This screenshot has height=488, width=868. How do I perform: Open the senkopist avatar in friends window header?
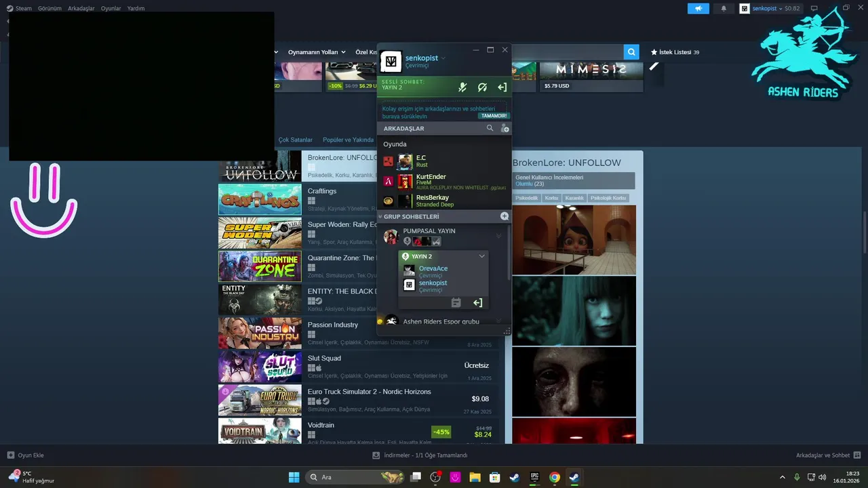[391, 62]
